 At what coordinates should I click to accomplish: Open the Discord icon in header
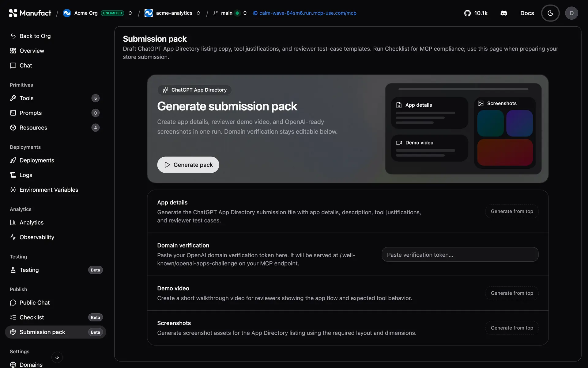(x=504, y=13)
